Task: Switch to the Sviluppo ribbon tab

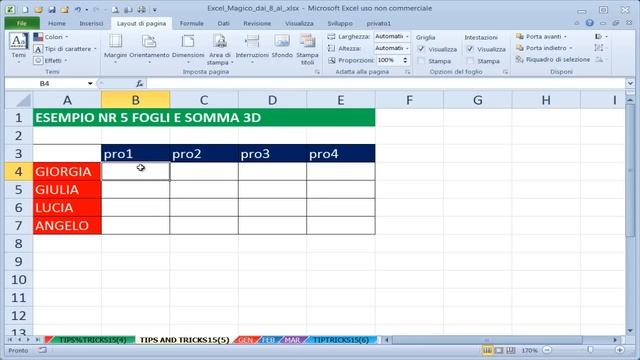Action: point(340,24)
